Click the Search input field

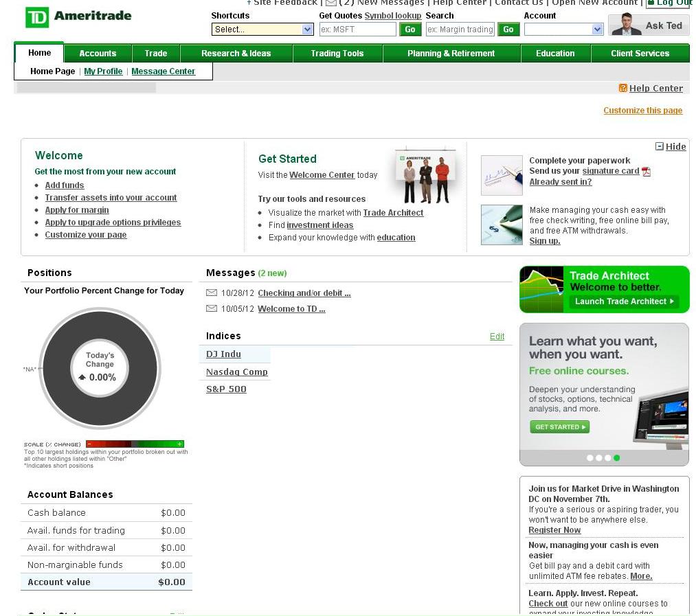460,30
